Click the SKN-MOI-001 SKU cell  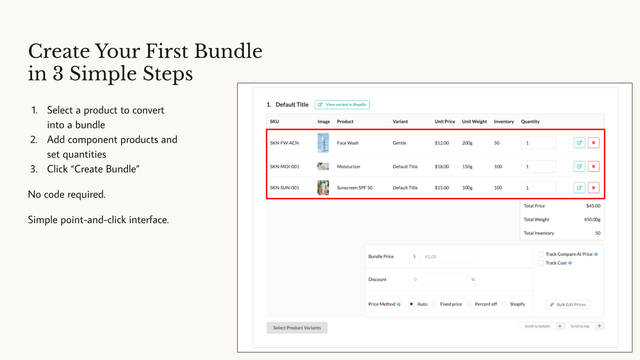(284, 167)
